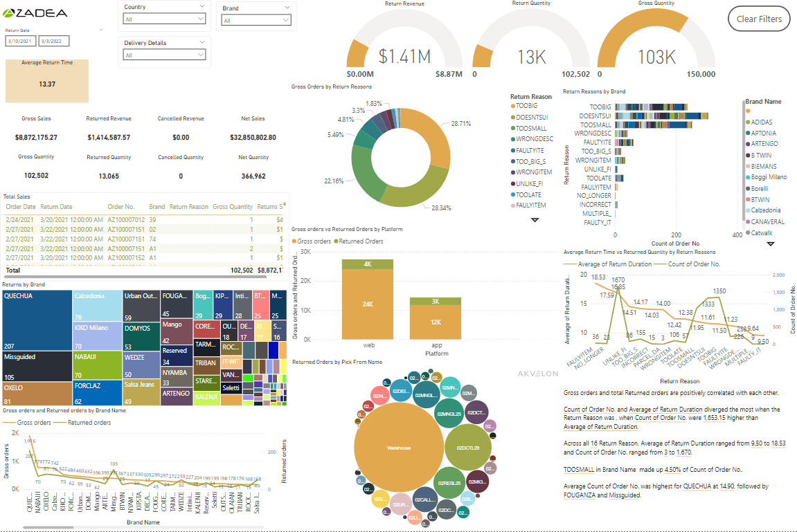Select Catwalk in Brand Name legend
The height and width of the screenshot is (532, 797).
point(759,233)
